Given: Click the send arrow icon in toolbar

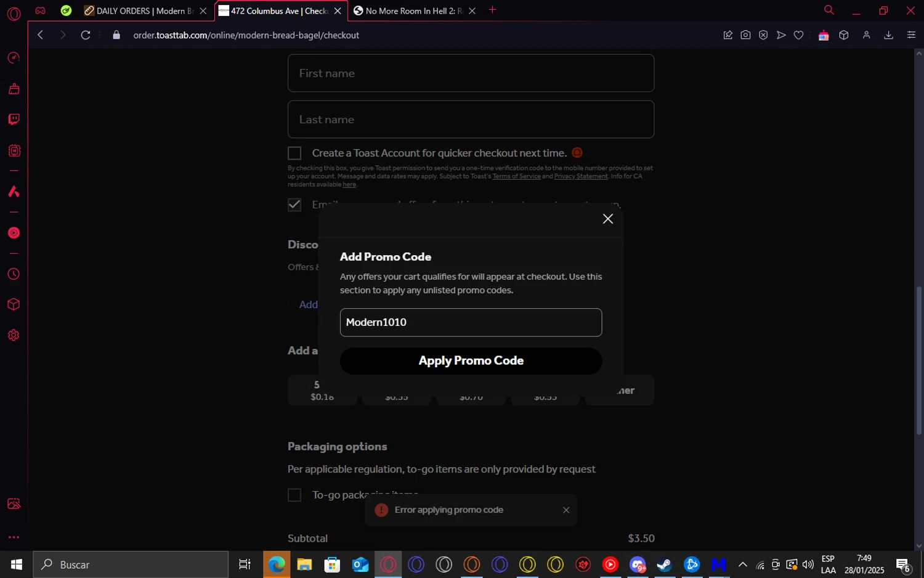Looking at the screenshot, I should 781,35.
